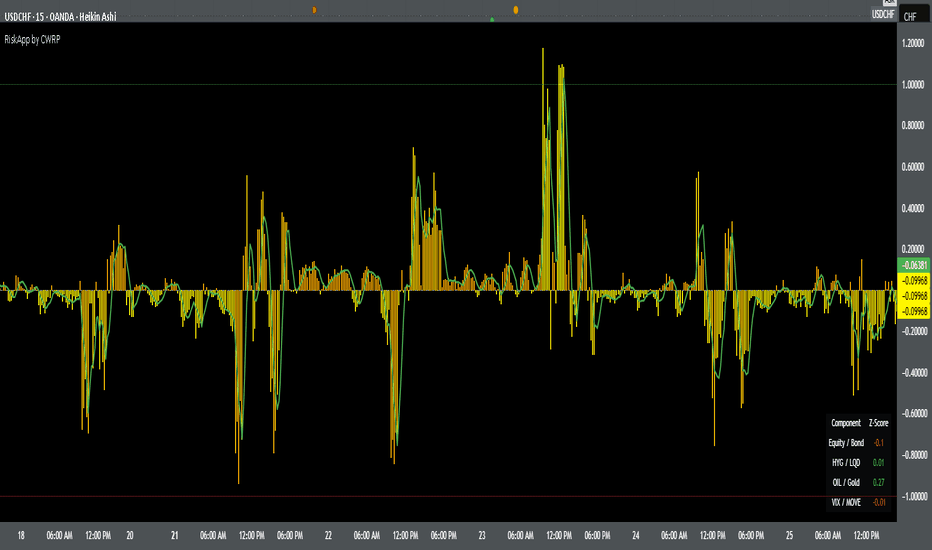Click the small green dot under top bar
932x550 pixels.
pos(492,20)
